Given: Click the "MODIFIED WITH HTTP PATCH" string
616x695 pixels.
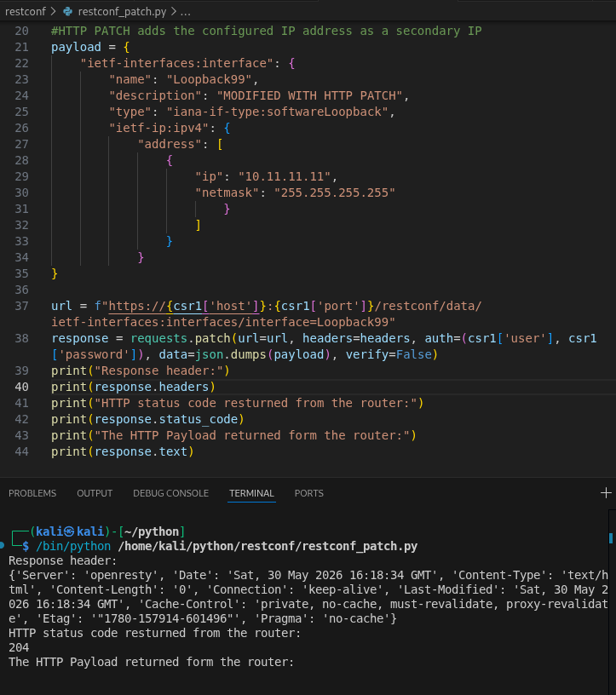Looking at the screenshot, I should 309,95.
